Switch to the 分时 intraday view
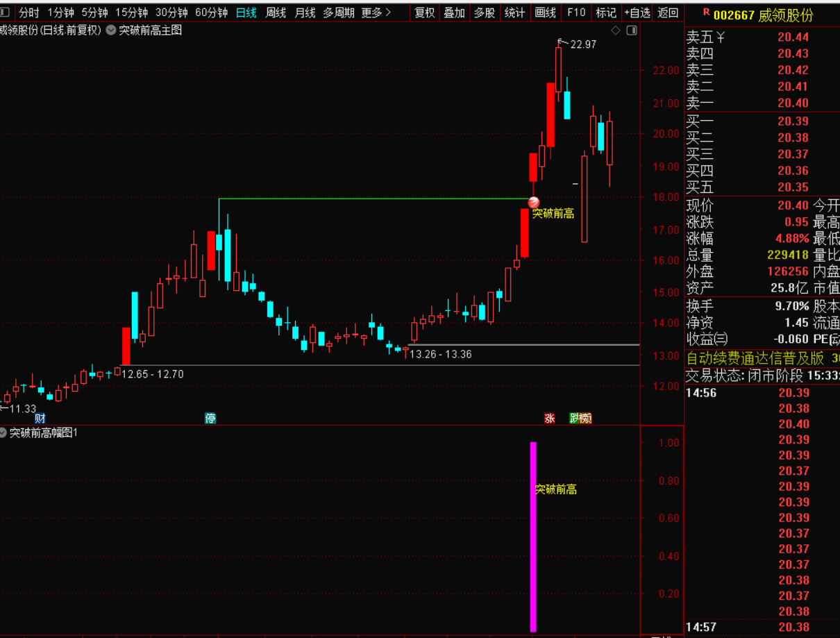The height and width of the screenshot is (638, 840). point(28,12)
